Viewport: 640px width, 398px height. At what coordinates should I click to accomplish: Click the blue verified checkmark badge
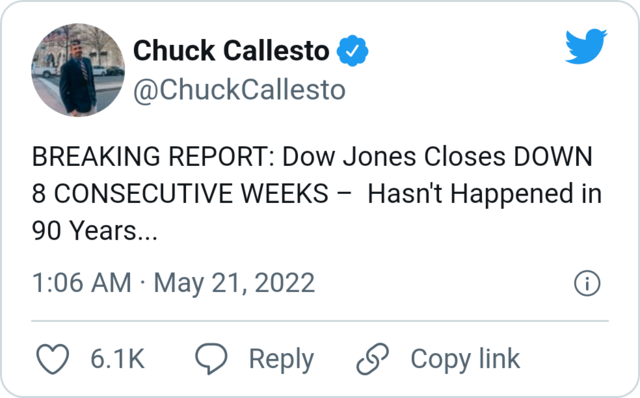click(352, 51)
